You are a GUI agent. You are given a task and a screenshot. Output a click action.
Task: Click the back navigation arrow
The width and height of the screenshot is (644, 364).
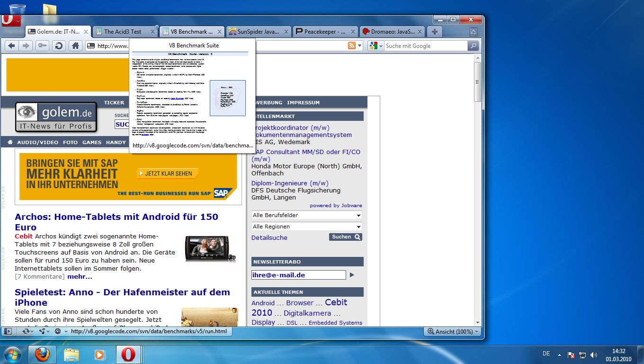coord(11,45)
